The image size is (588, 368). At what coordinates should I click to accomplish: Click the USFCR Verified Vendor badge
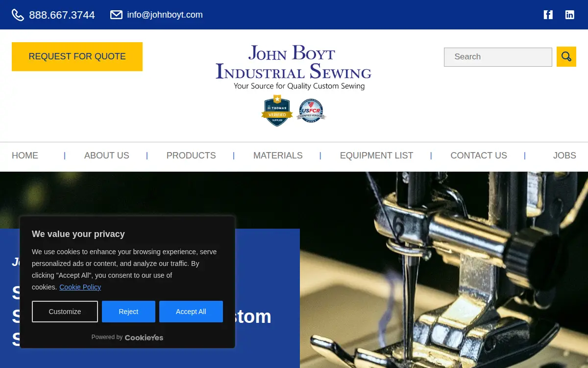(311, 111)
